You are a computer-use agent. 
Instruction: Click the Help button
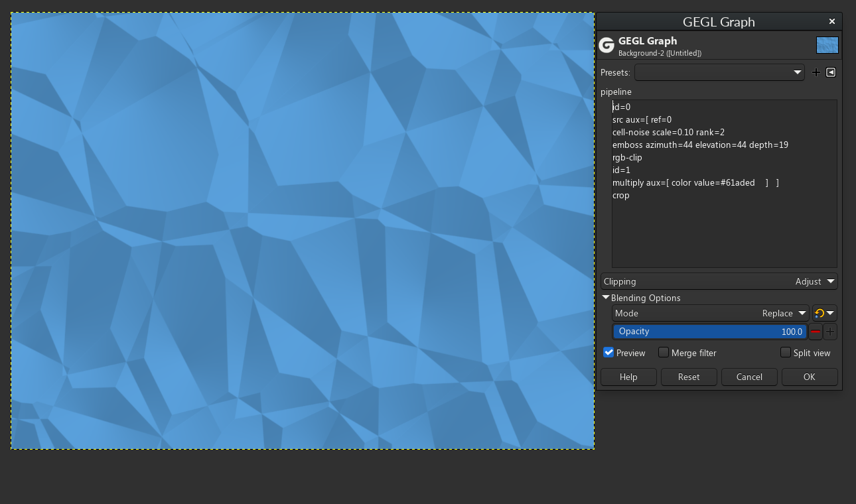(x=628, y=377)
